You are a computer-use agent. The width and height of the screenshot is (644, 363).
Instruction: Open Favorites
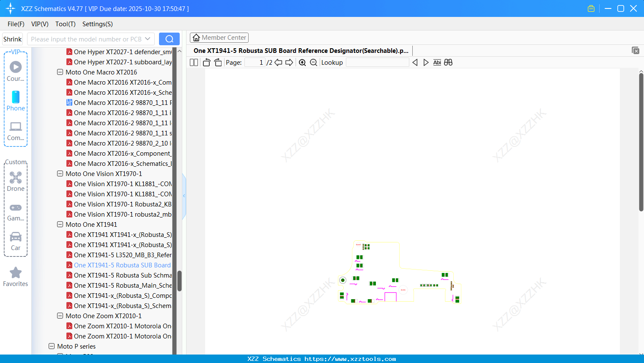(16, 277)
